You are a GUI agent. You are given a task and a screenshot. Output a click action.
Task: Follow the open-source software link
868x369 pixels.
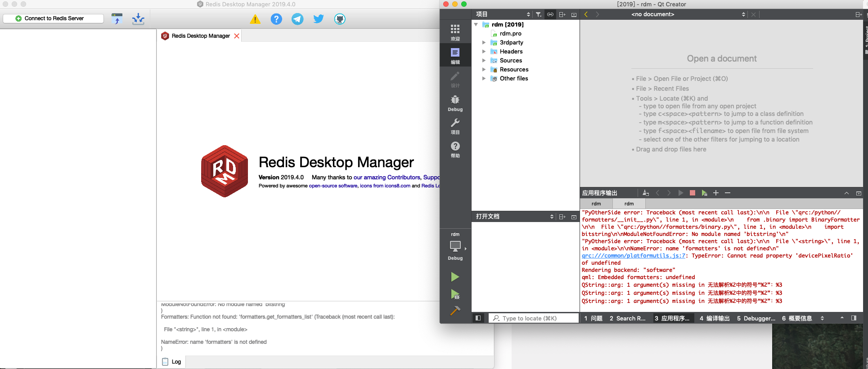click(x=333, y=186)
